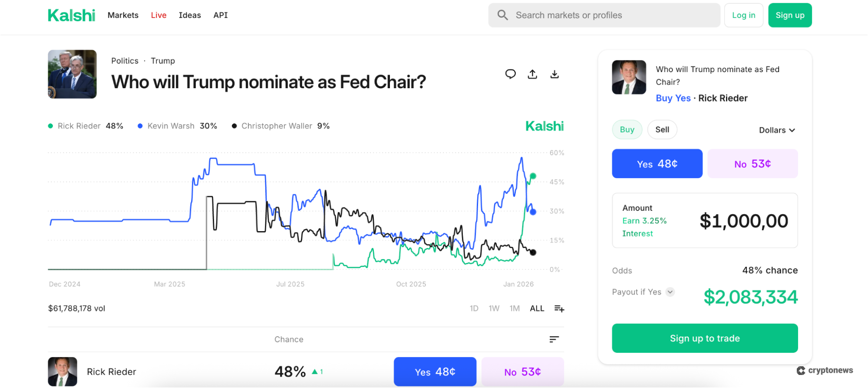The image size is (868, 388).
Task: Click the Log in button
Action: point(743,15)
